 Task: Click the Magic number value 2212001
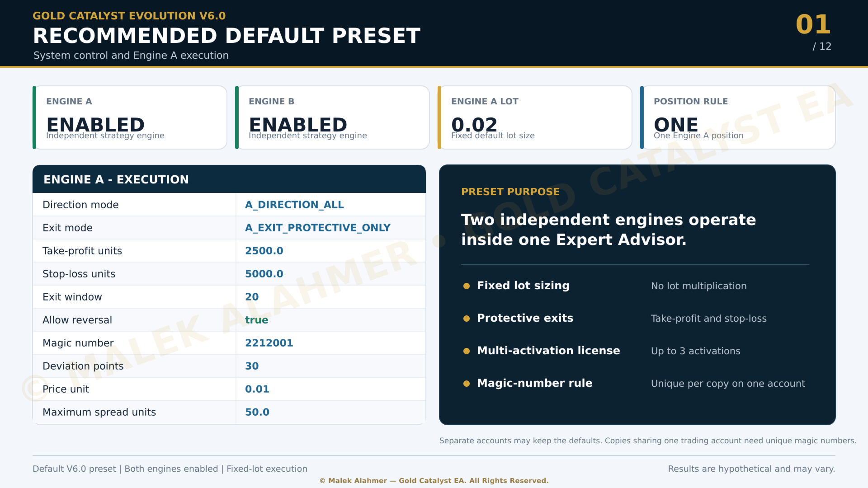(x=269, y=343)
